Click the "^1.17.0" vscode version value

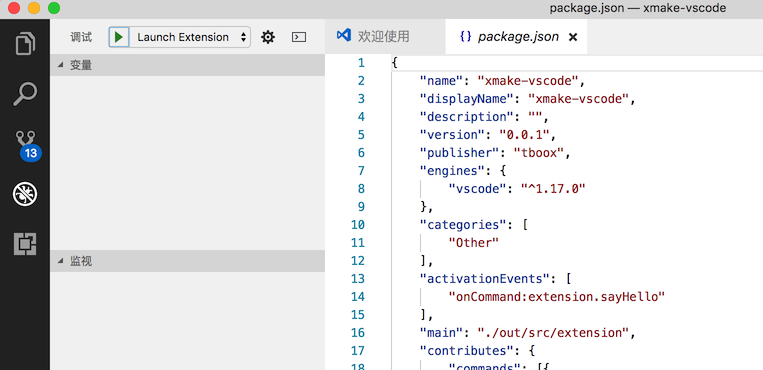552,189
